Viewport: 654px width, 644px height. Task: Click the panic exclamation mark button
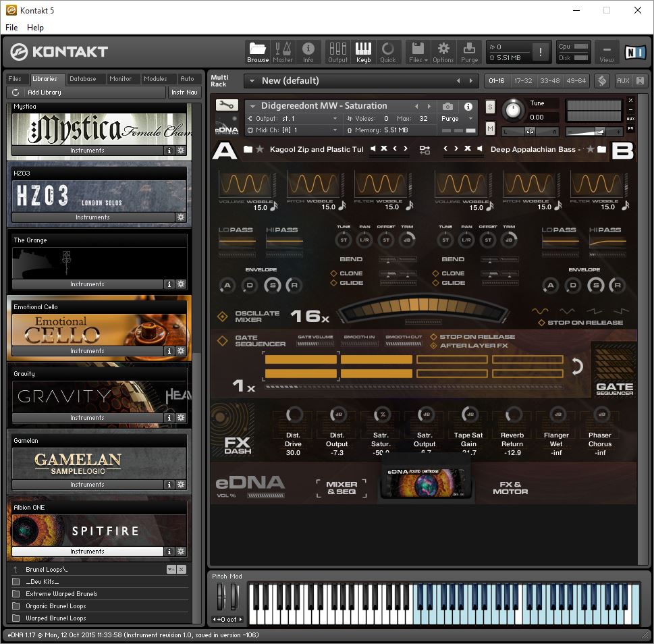(x=541, y=52)
